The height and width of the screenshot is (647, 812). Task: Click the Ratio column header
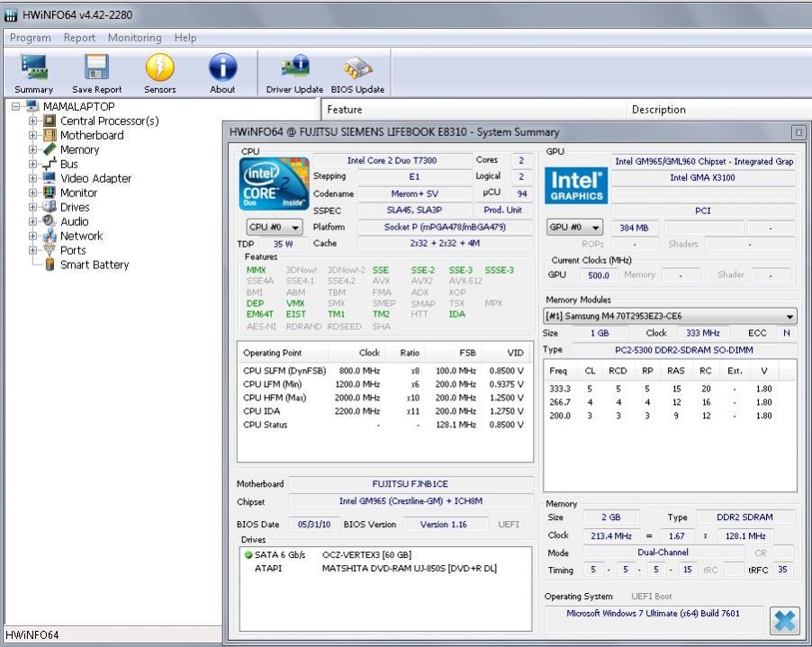pos(403,353)
